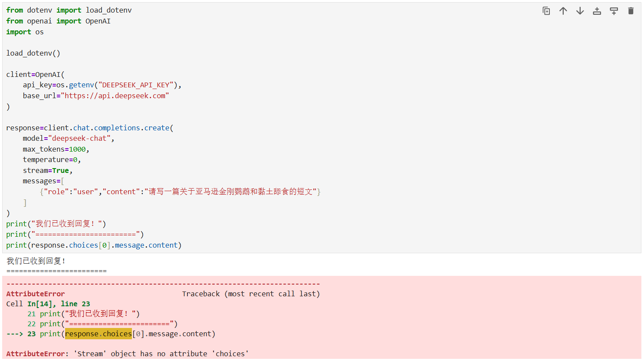Click the Chinese prompt content string
Screen dimensions: 644x361
[x=230, y=192]
